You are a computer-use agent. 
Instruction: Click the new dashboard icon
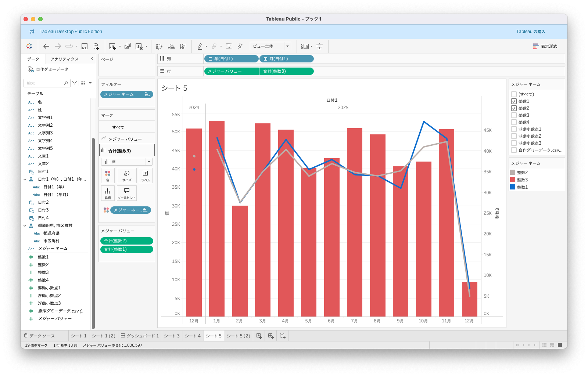pyautogui.click(x=271, y=336)
